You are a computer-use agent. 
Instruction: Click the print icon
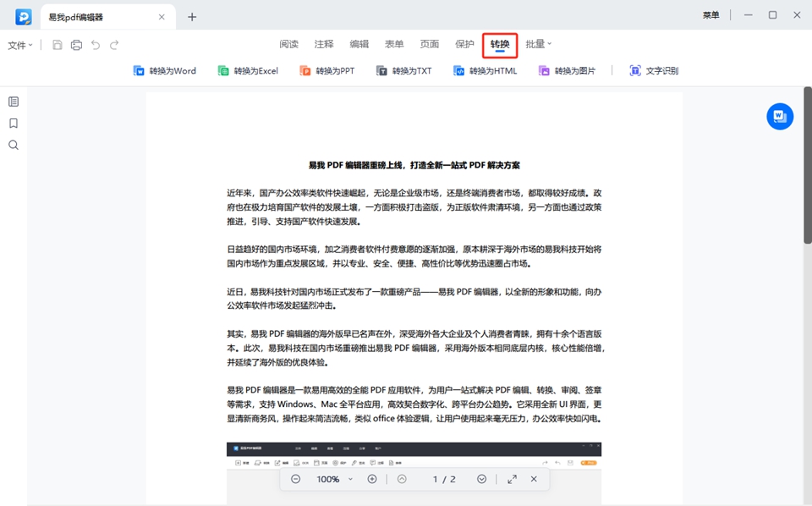(76, 45)
